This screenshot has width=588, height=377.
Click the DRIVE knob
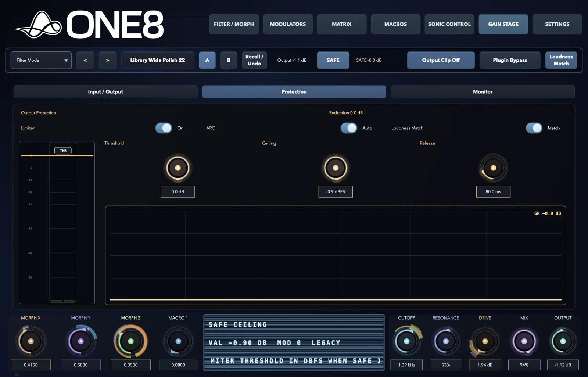click(x=485, y=341)
